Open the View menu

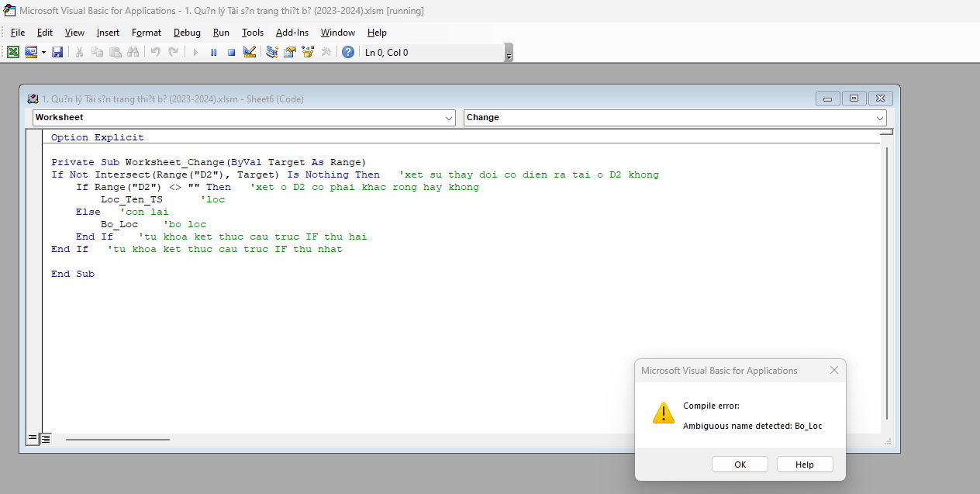click(x=74, y=33)
